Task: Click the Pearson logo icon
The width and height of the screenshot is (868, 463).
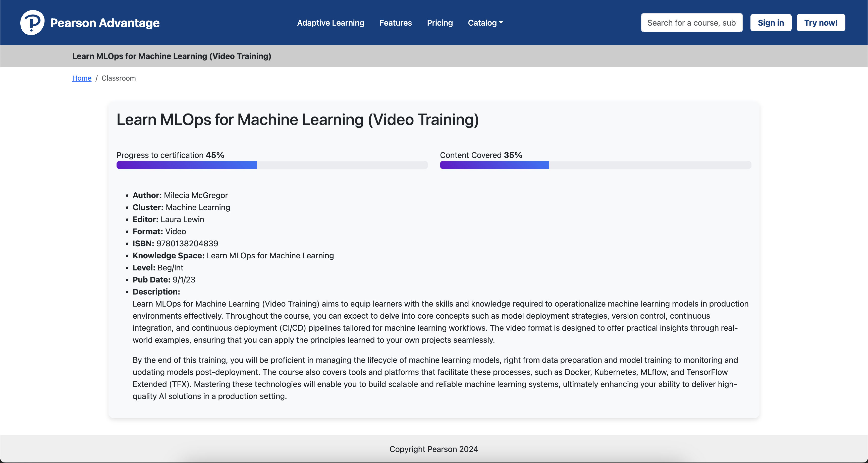Action: click(x=32, y=23)
